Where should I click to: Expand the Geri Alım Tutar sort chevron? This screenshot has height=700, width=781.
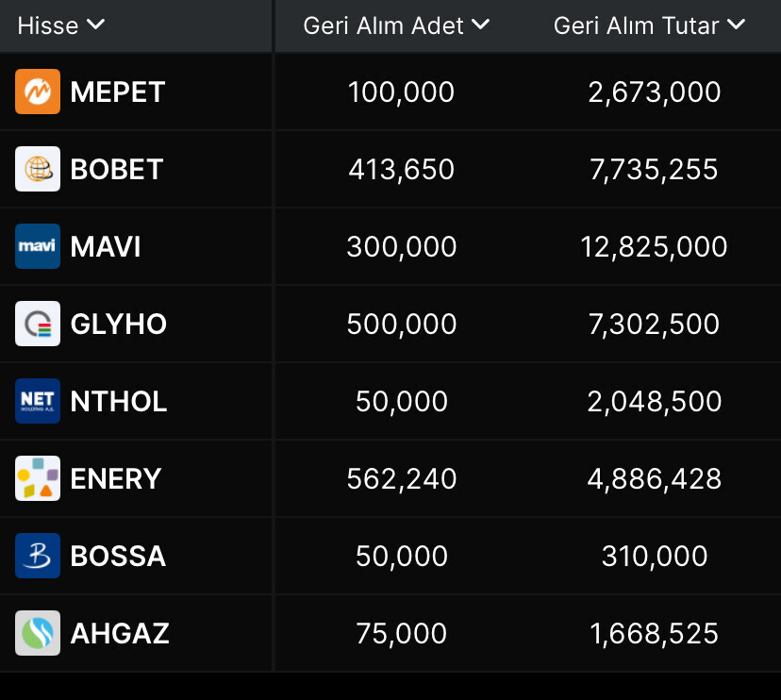tap(737, 25)
